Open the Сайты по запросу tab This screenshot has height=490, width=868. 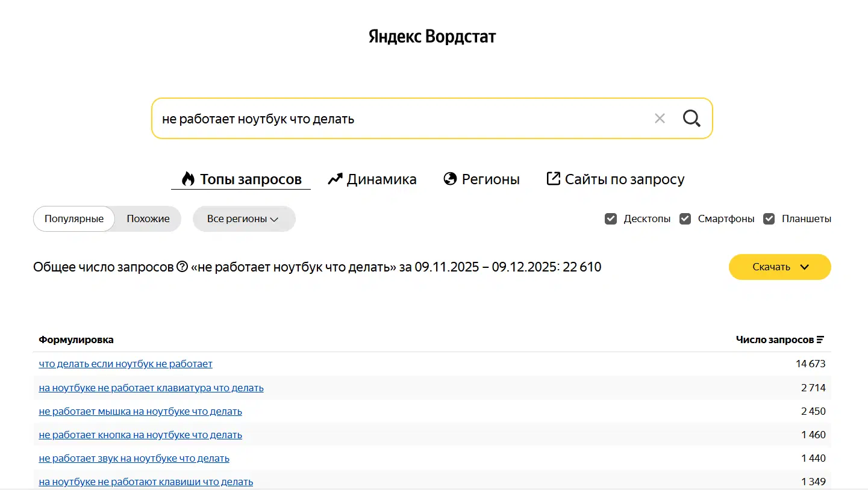coord(615,179)
